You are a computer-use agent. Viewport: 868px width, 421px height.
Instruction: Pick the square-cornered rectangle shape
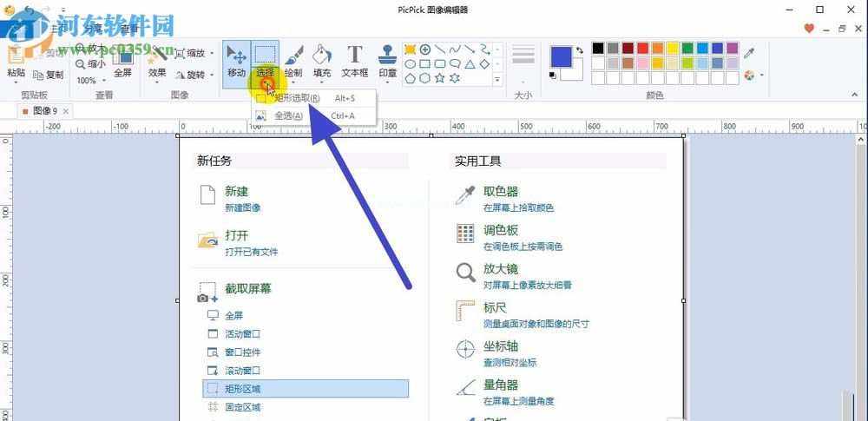pos(425,64)
